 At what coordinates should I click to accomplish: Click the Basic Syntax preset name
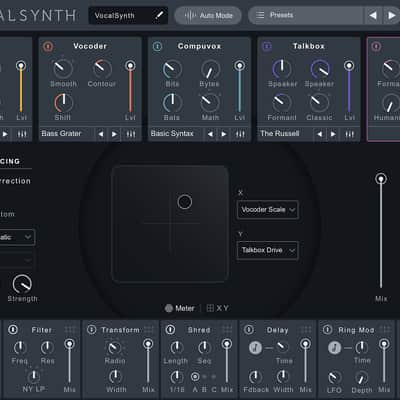pos(172,134)
